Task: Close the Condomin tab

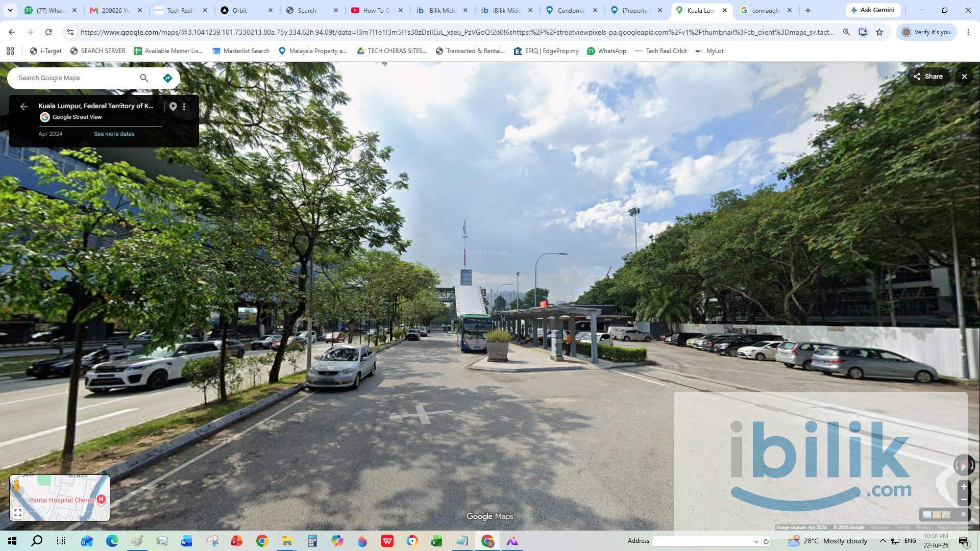Action: click(x=595, y=10)
